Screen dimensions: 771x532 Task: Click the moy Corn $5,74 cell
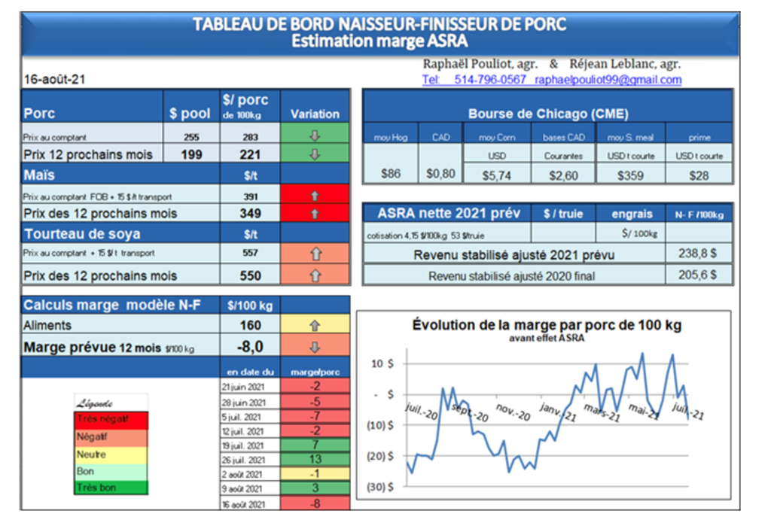click(496, 174)
